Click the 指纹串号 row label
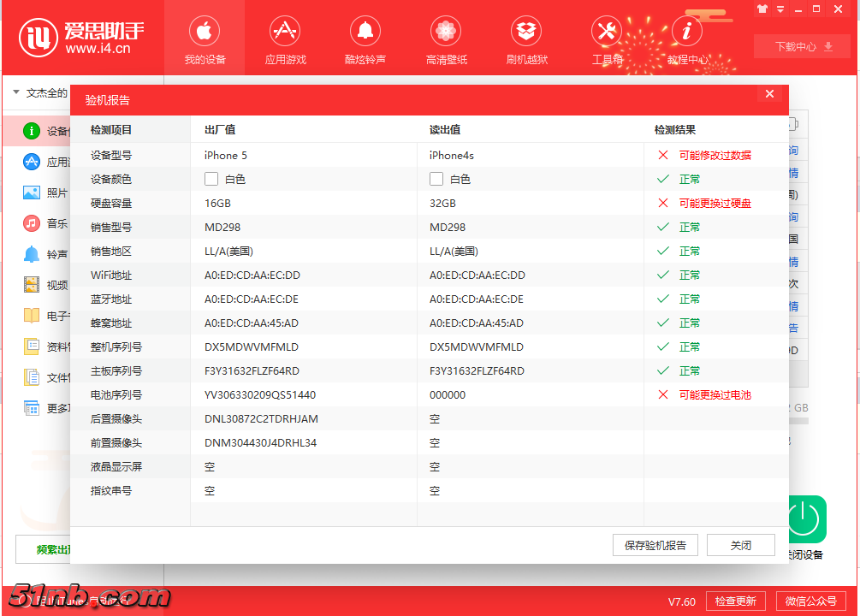860x616 pixels. (x=111, y=490)
